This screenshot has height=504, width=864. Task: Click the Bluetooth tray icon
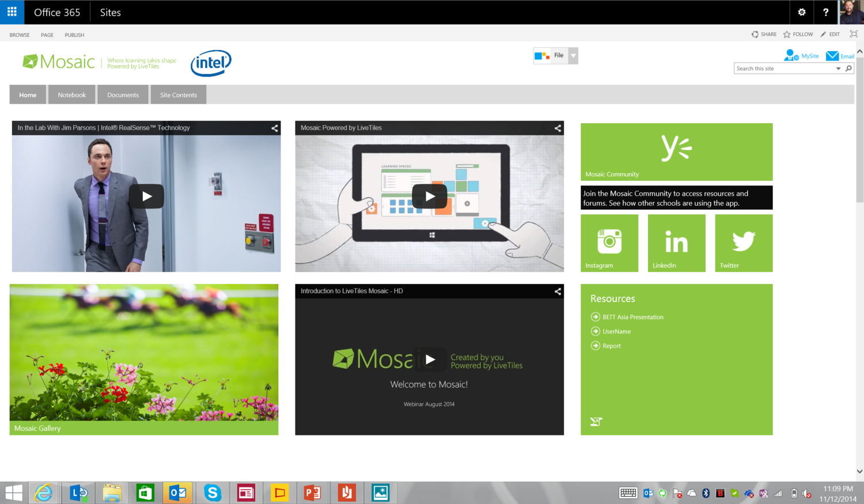pyautogui.click(x=706, y=493)
